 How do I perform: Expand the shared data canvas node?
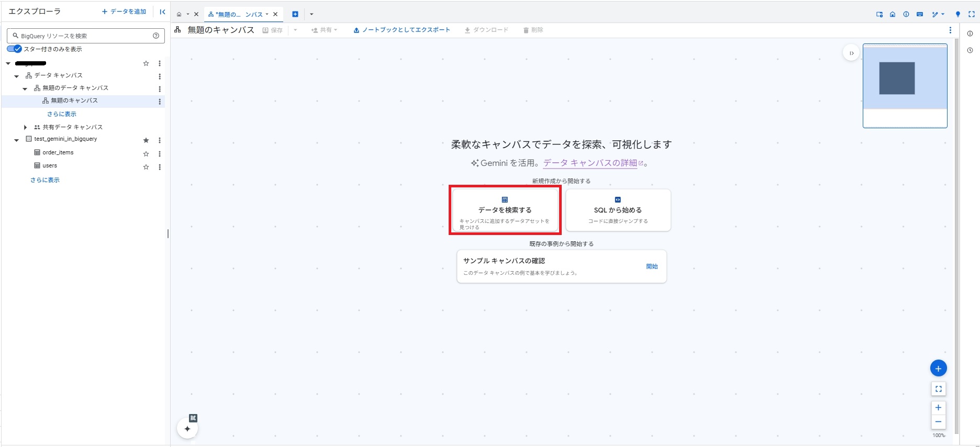point(25,127)
